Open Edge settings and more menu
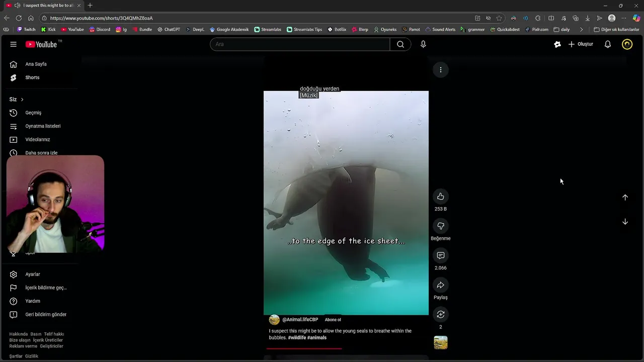The width and height of the screenshot is (644, 362). pyautogui.click(x=624, y=18)
